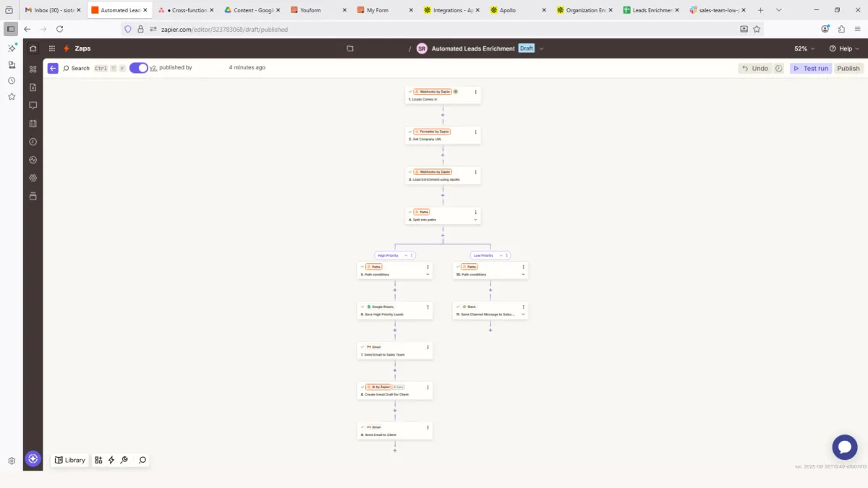Open the chat support bubble at bottom right
Viewport: 868px width, 488px height.
coord(845,447)
